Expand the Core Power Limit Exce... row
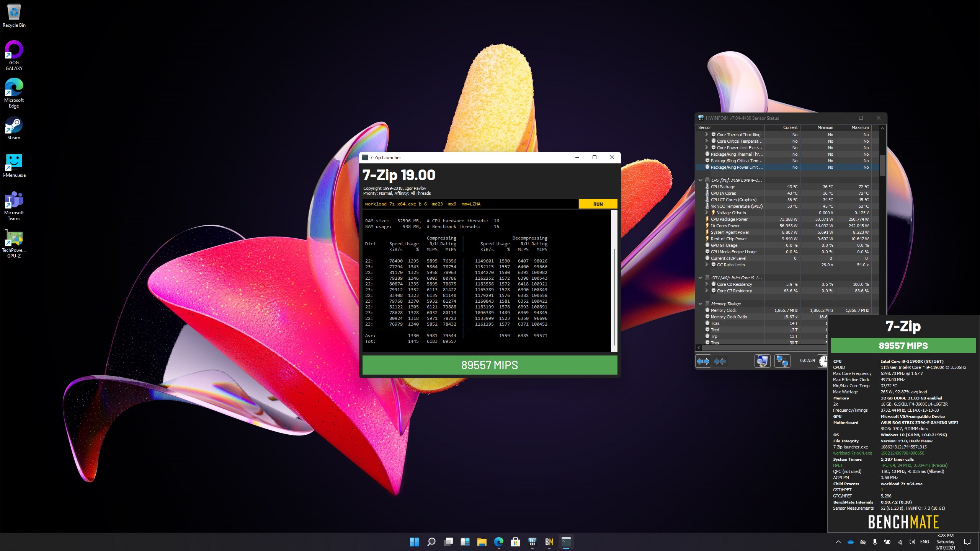 707,147
